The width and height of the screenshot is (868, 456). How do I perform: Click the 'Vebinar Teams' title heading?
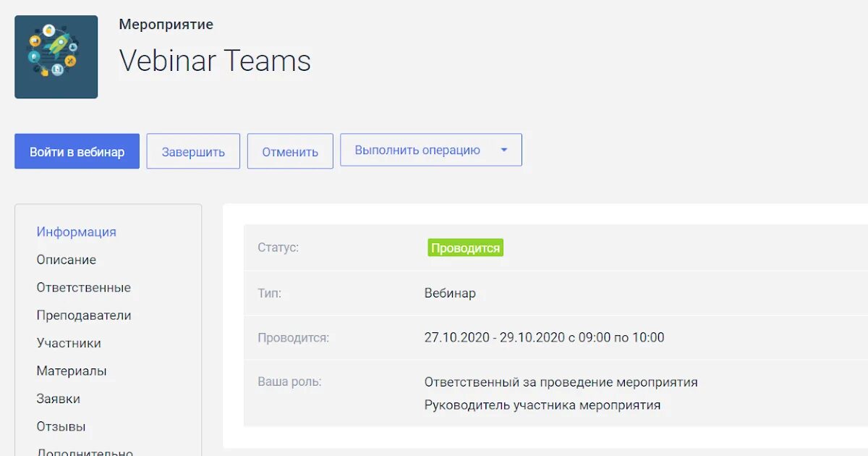click(215, 60)
